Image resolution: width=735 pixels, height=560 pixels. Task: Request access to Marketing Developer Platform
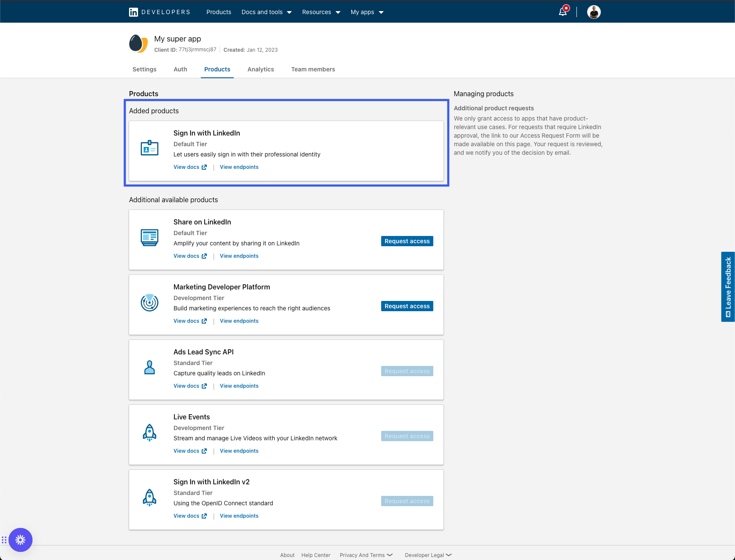tap(407, 306)
